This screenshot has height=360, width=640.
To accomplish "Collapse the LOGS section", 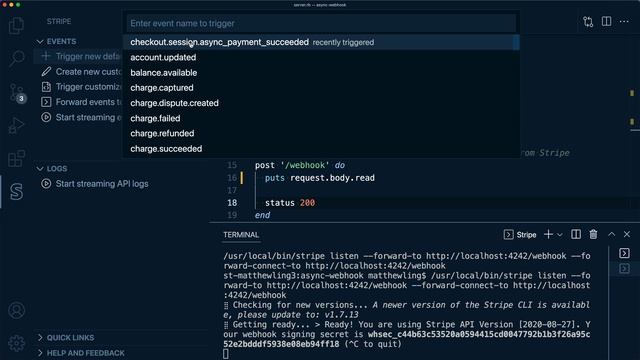I will click(x=40, y=168).
